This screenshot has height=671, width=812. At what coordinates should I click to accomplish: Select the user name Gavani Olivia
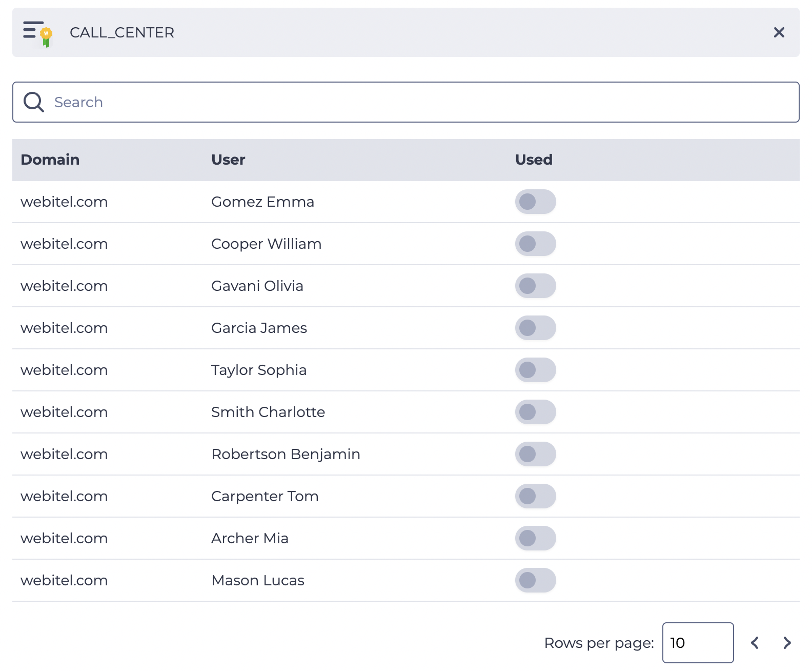257,286
